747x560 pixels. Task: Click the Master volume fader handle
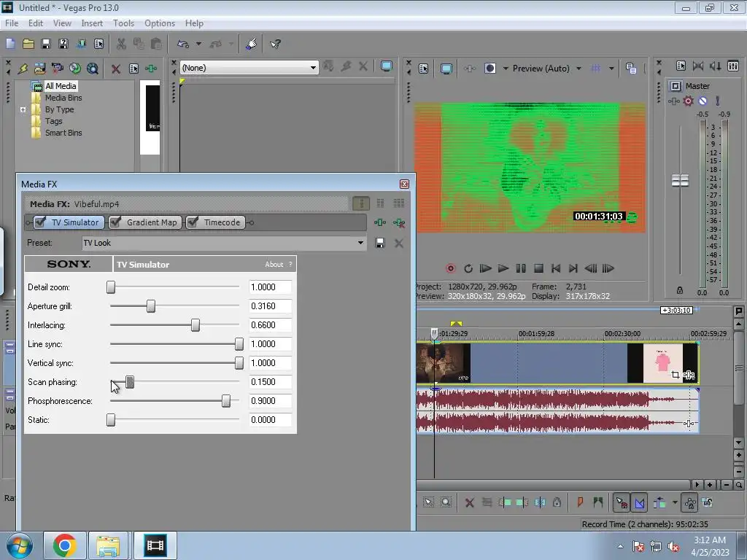(x=680, y=181)
